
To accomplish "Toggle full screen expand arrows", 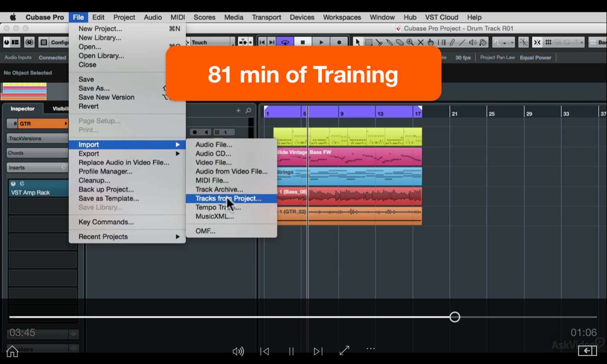I will coord(344,351).
